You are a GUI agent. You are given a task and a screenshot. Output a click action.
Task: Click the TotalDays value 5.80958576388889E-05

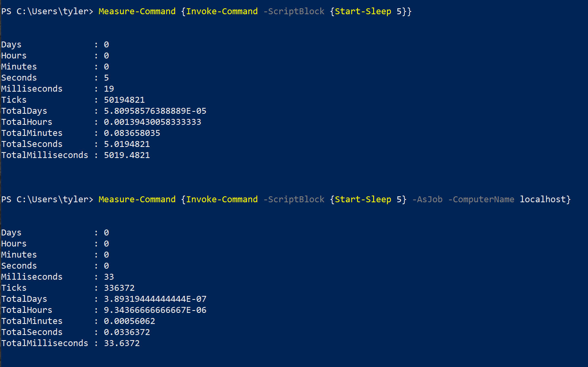(x=155, y=111)
